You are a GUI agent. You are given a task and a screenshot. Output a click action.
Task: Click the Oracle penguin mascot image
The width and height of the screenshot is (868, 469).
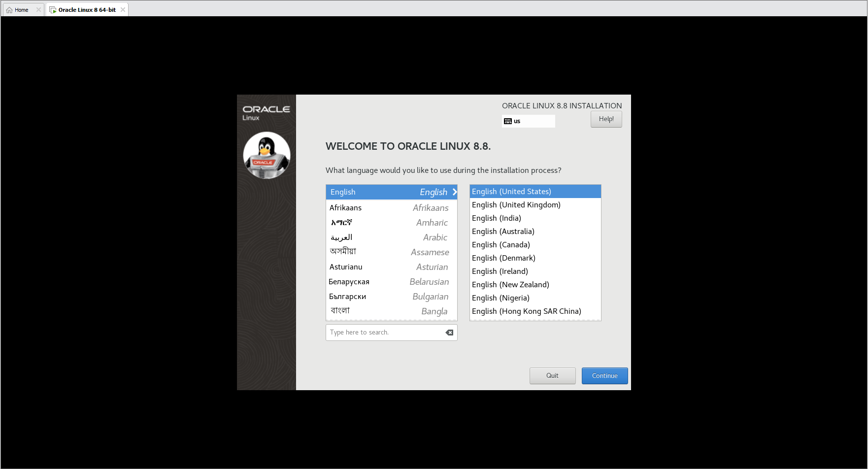coord(267,155)
